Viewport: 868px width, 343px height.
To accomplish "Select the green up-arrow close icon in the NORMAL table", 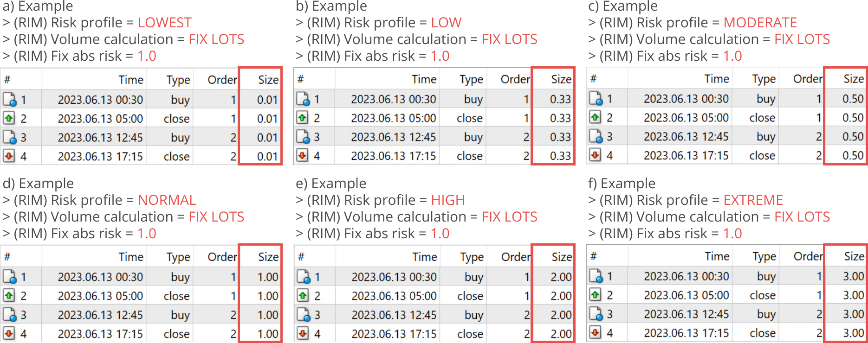I will click(9, 295).
